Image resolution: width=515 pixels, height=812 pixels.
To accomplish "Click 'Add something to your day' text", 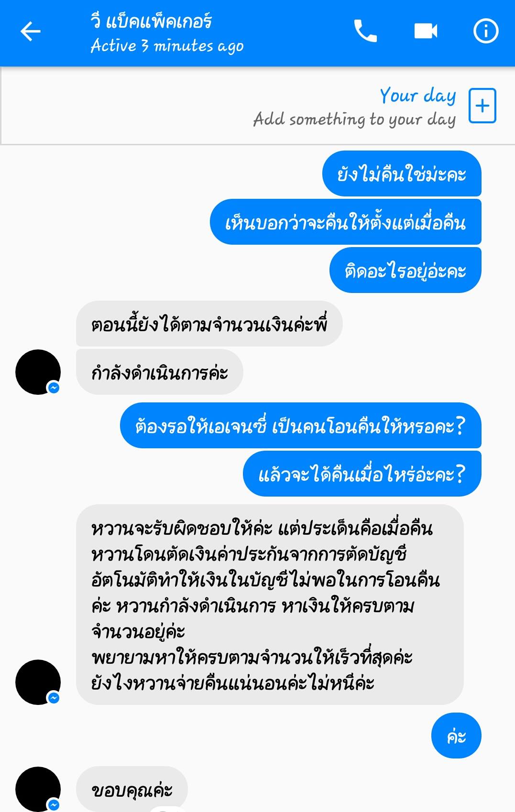I will tap(354, 119).
